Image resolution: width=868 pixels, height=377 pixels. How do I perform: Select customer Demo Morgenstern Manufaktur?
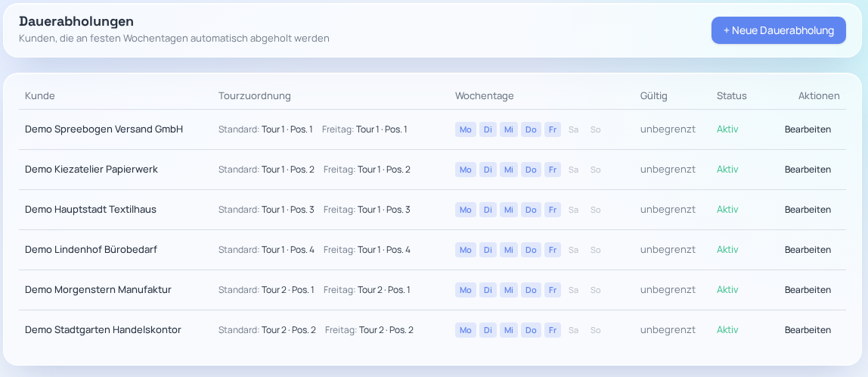click(98, 290)
